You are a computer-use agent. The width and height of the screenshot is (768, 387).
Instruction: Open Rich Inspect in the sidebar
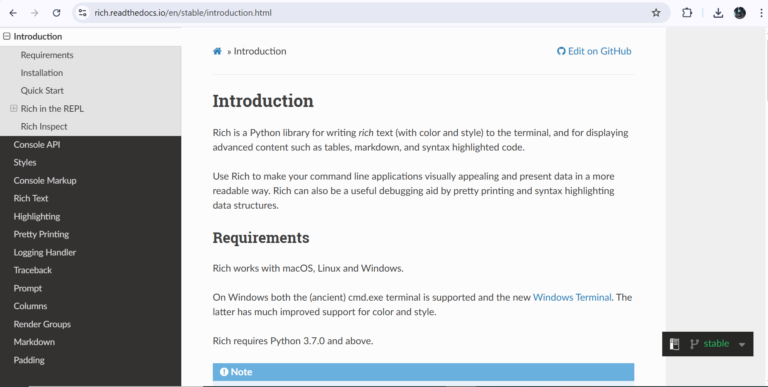(x=44, y=126)
